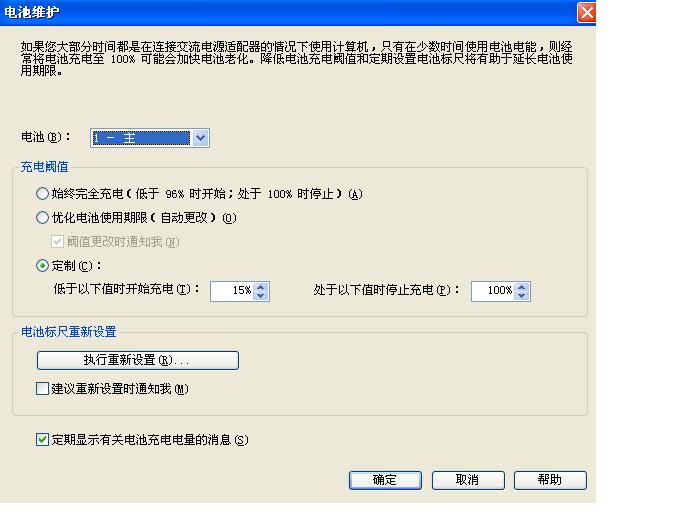
Task: Select the 始终完全充电 radio option
Action: click(x=42, y=193)
